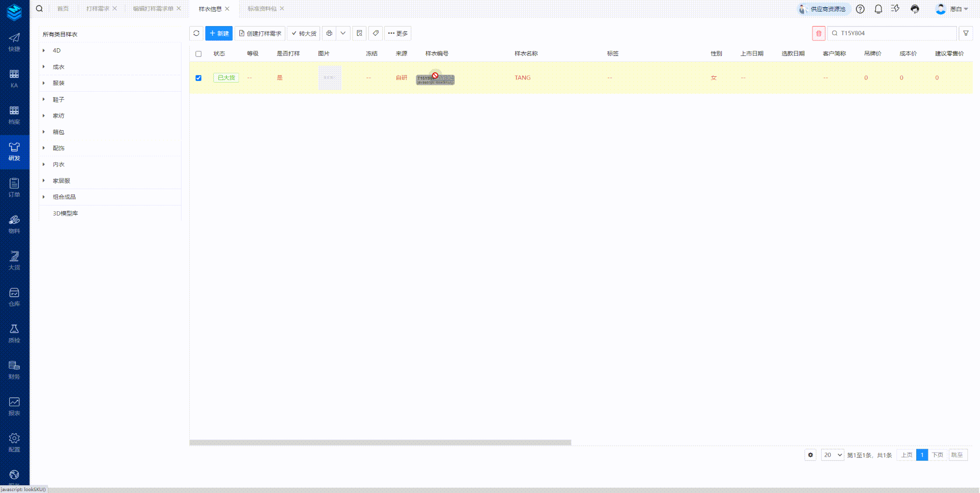Image resolution: width=980 pixels, height=493 pixels.
Task: Open the print options dropdown arrow
Action: (x=343, y=33)
